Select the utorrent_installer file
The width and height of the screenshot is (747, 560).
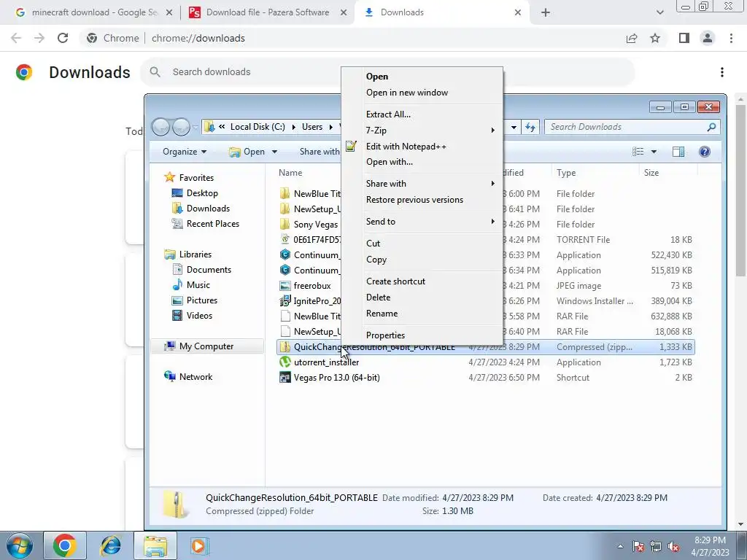[x=326, y=362]
